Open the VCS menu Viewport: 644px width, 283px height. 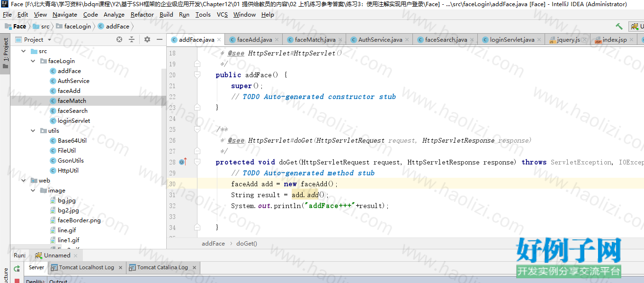[x=222, y=15]
